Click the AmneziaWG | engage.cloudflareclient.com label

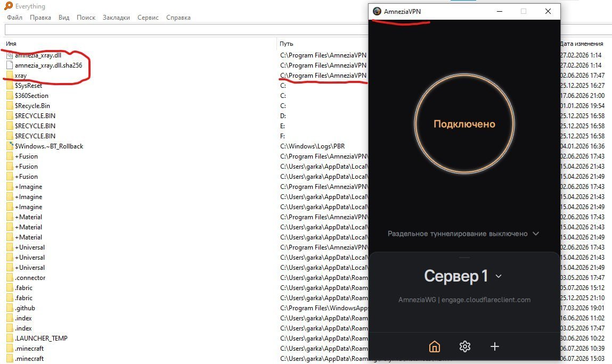tap(464, 300)
